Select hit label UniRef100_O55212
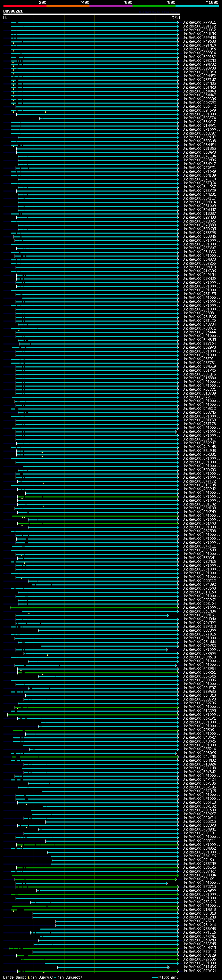The height and width of the screenshot is (980, 222). 199,581
